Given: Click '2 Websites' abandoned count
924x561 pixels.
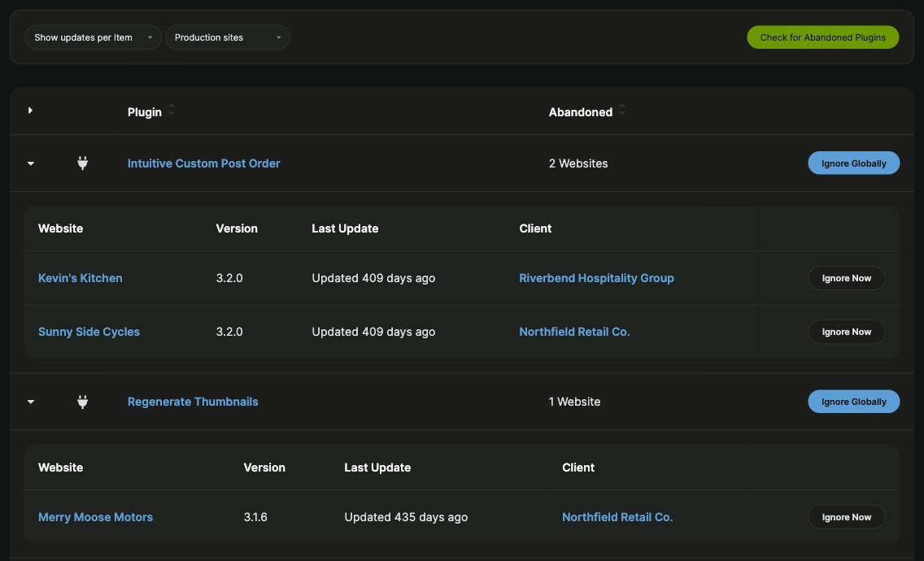Looking at the screenshot, I should pos(578,163).
